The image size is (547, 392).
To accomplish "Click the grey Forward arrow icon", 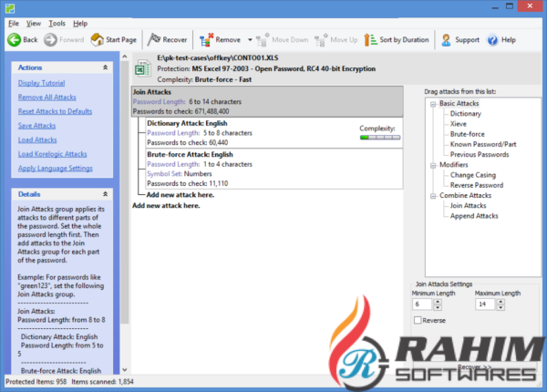I will (50, 40).
